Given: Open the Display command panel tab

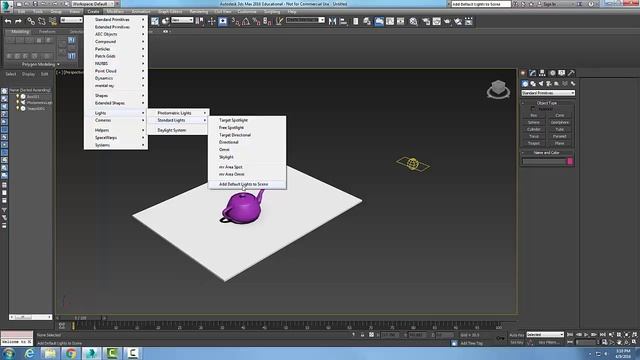Looking at the screenshot, I should tap(562, 73).
